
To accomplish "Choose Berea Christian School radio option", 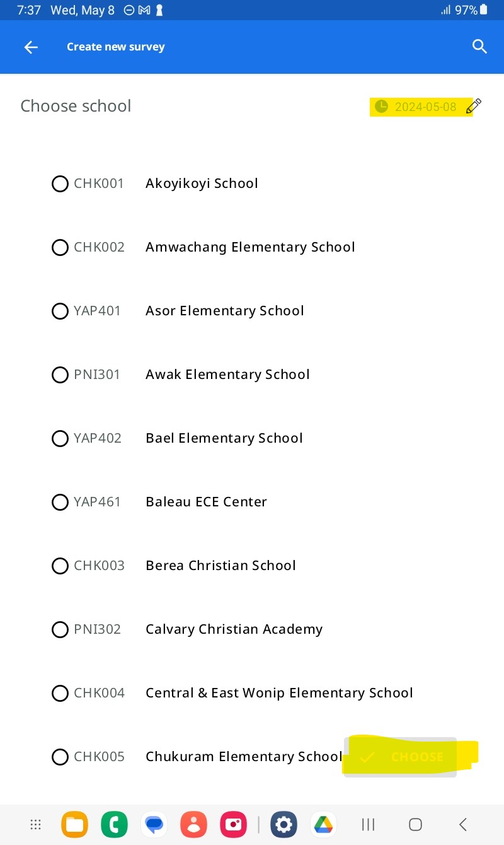I will pyautogui.click(x=60, y=566).
